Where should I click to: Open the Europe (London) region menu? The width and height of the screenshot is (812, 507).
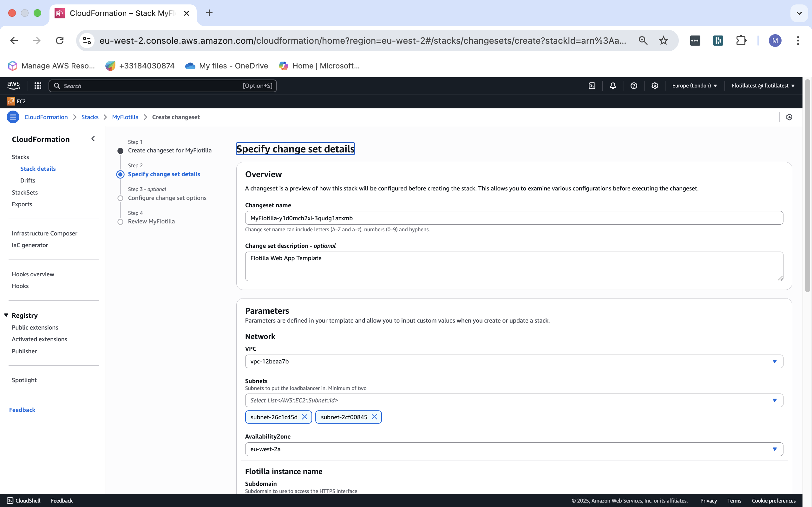694,86
